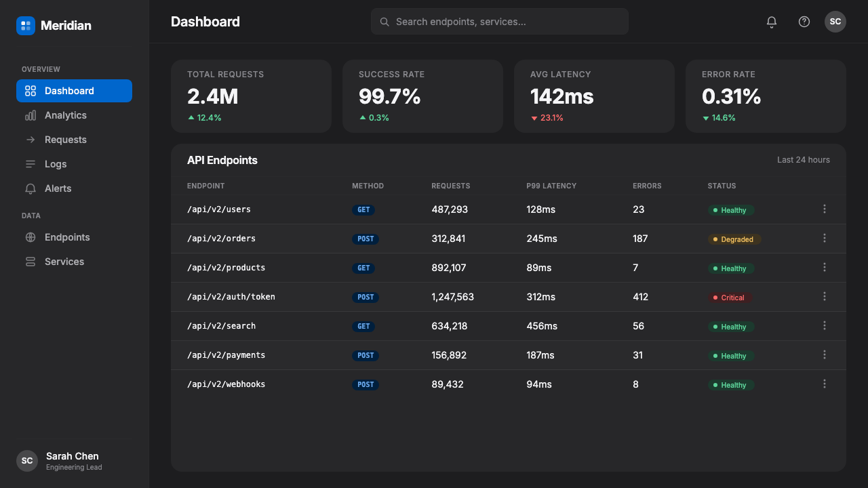Screen dimensions: 868x488
Task: Click the Logs lines icon
Action: coord(31,164)
